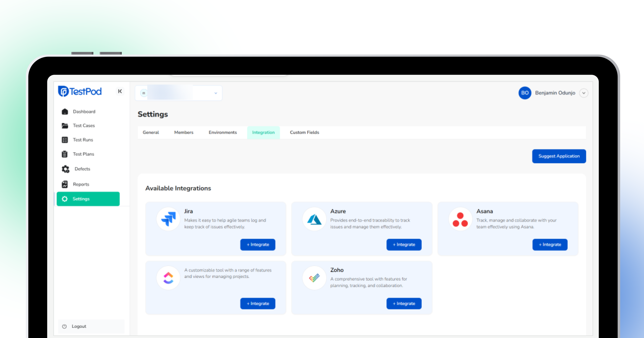Click the Azure card title
This screenshot has height=338, width=644.
coord(338,211)
